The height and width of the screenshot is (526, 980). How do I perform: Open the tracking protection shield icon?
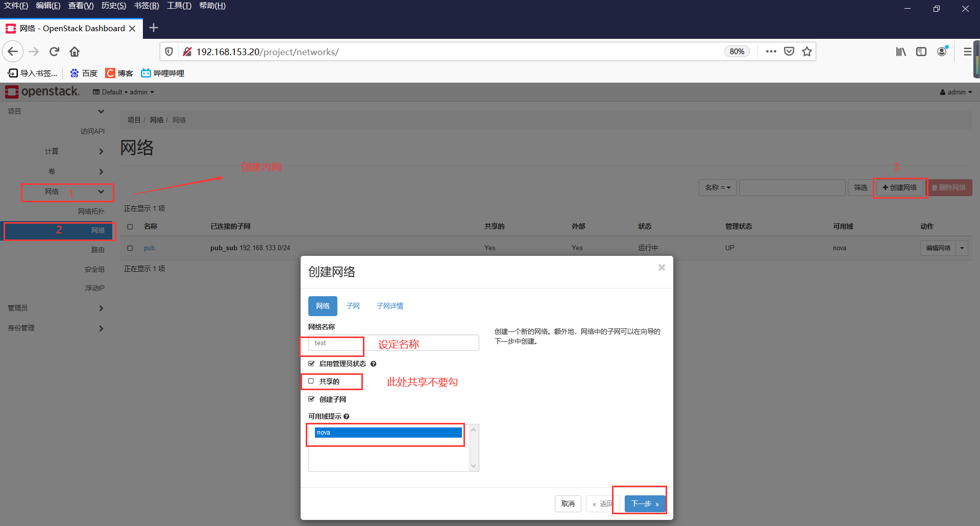point(168,51)
